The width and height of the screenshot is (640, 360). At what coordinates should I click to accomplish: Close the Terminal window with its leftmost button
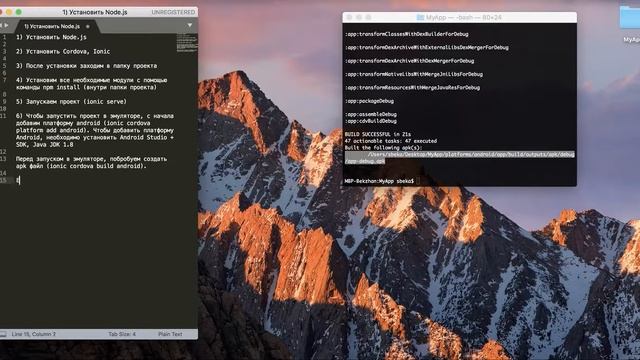click(349, 17)
